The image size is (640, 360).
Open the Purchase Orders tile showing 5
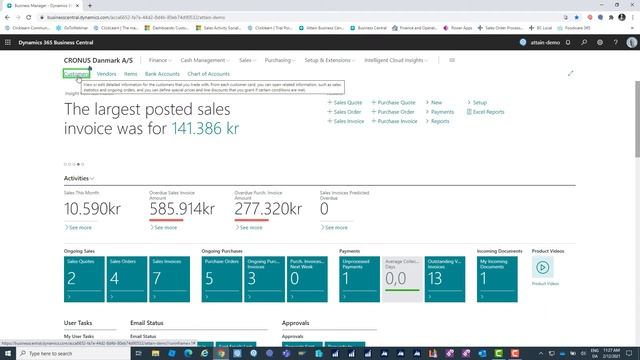222,279
